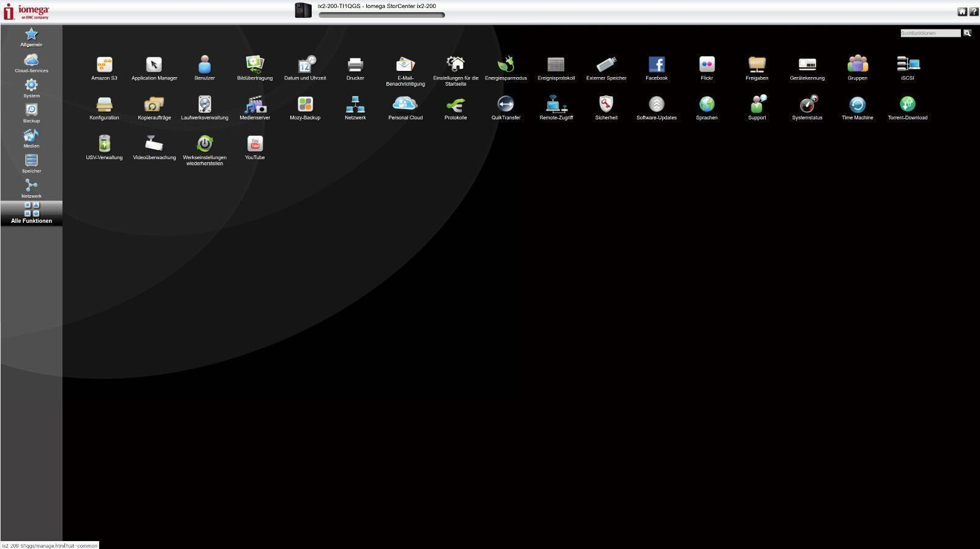Click the Energiesparmodus icon
Image resolution: width=980 pixels, height=549 pixels.
coord(506,65)
